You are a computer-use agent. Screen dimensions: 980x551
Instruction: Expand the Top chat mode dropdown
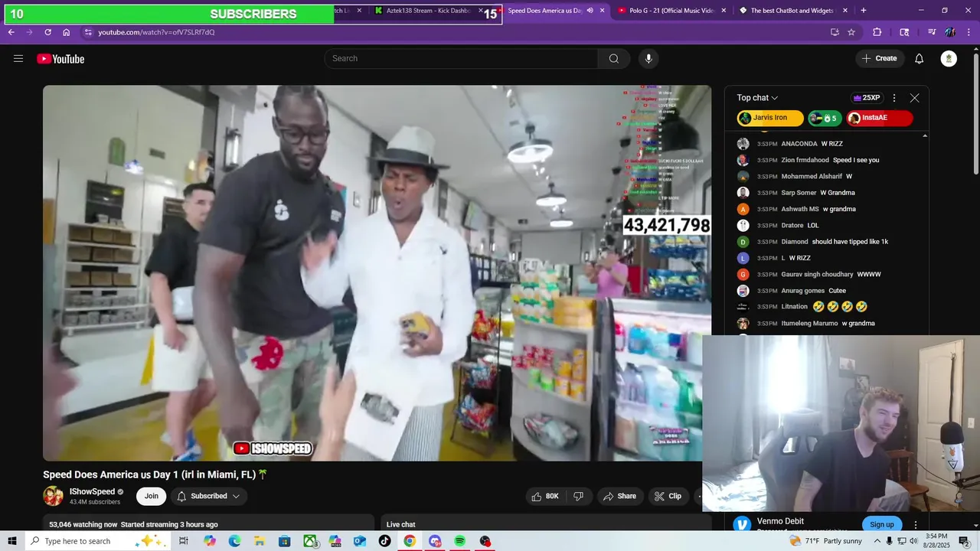[757, 98]
